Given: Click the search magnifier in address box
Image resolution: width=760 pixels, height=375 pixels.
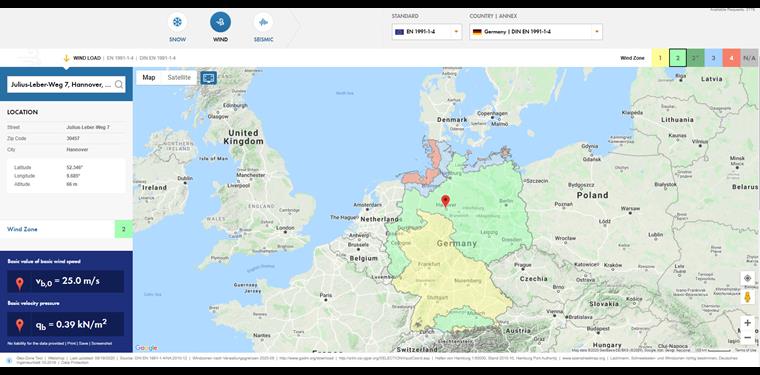Looking at the screenshot, I should click(119, 84).
